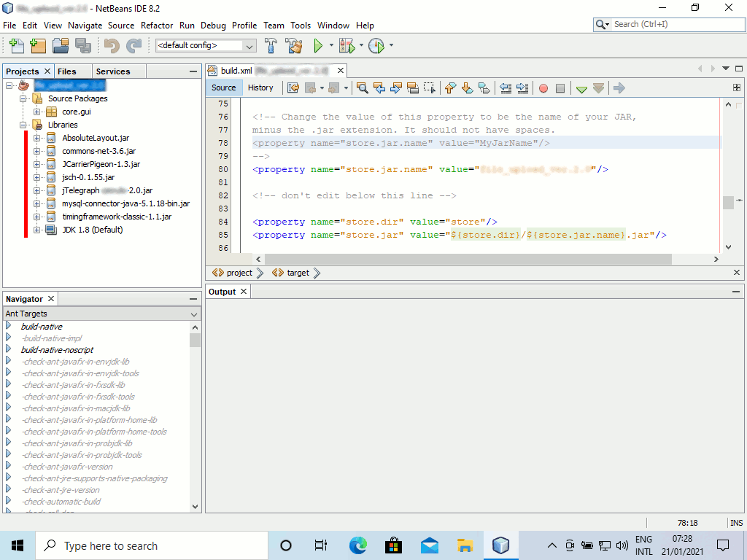
Task: Click Clean and Build Project icon
Action: click(x=293, y=46)
